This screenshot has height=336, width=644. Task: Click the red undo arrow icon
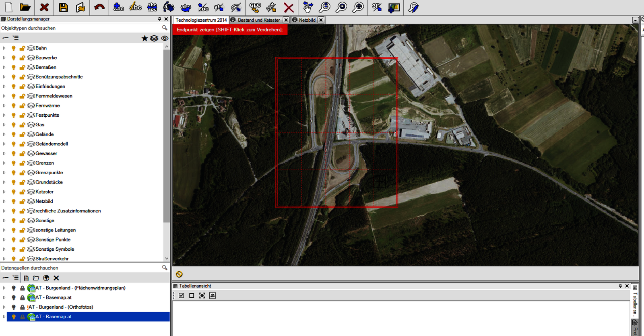click(x=99, y=7)
